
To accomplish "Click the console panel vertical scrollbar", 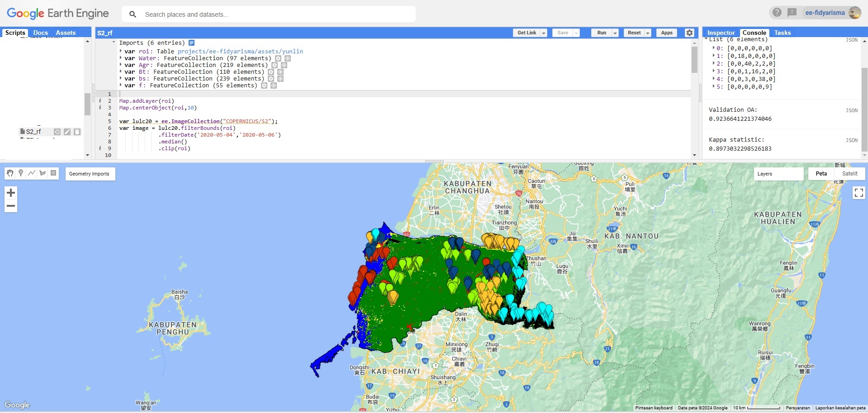I will [x=864, y=109].
